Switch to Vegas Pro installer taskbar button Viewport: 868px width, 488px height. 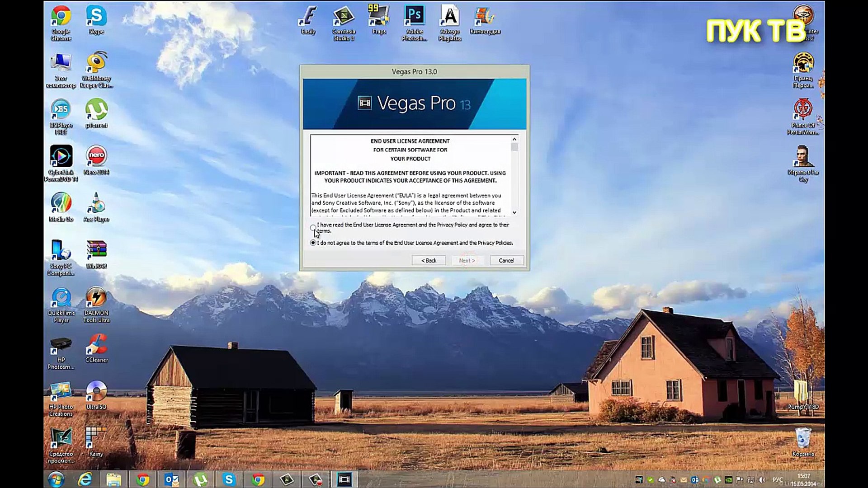(x=344, y=479)
